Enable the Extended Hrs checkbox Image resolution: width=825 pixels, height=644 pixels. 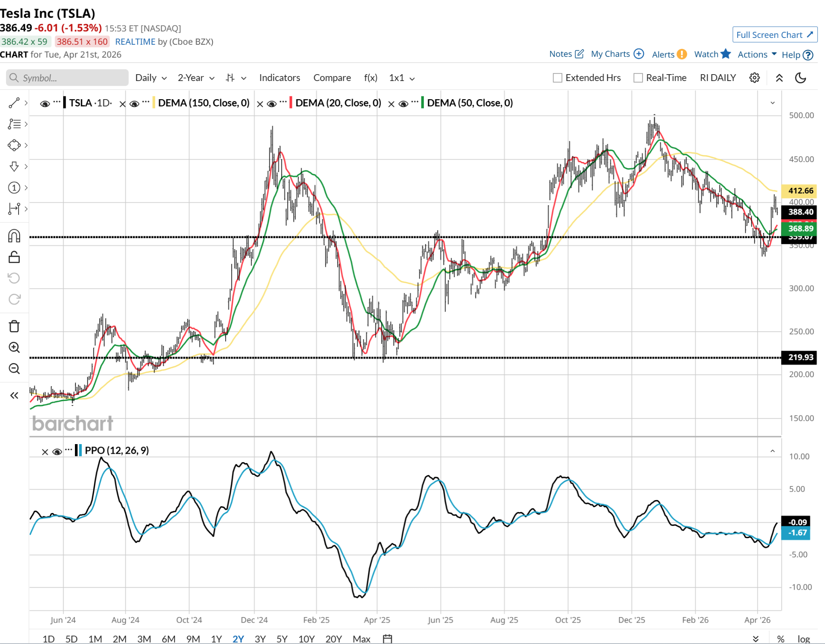[x=558, y=78]
